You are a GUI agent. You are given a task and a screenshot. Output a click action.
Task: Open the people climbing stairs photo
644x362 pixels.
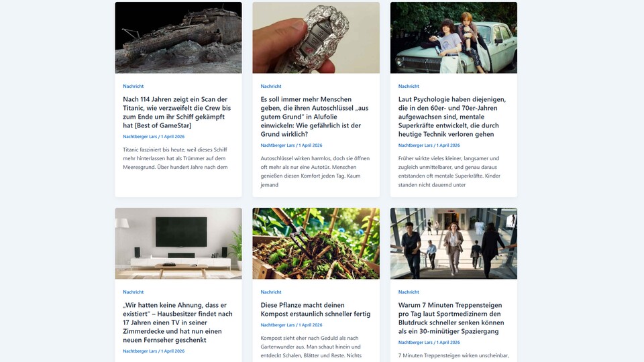pyautogui.click(x=453, y=243)
